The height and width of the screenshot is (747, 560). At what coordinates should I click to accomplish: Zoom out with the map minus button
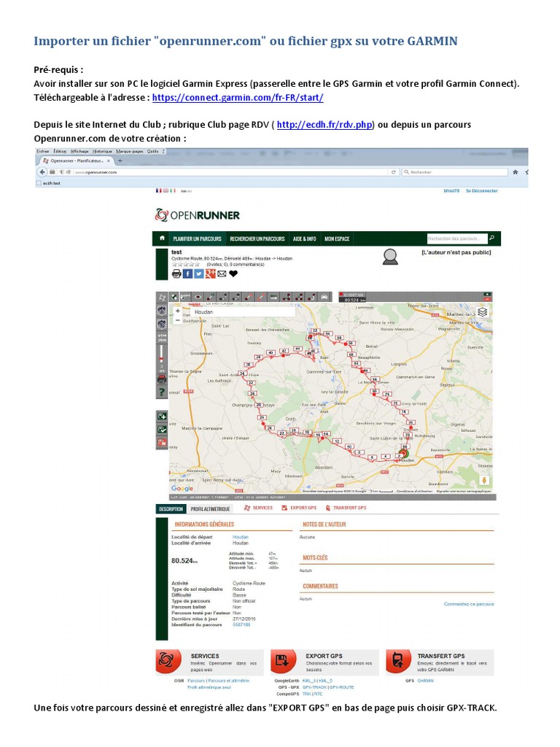click(178, 320)
